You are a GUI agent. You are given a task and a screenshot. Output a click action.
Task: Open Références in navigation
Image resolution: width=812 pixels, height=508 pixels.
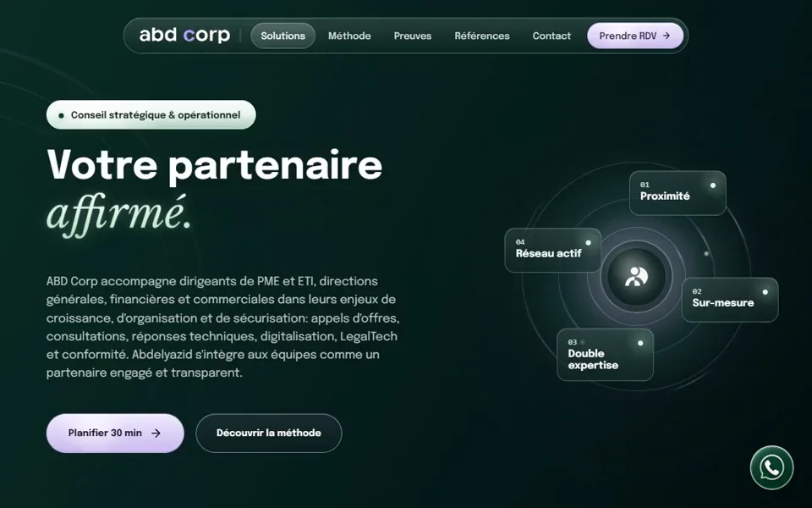[x=481, y=36]
